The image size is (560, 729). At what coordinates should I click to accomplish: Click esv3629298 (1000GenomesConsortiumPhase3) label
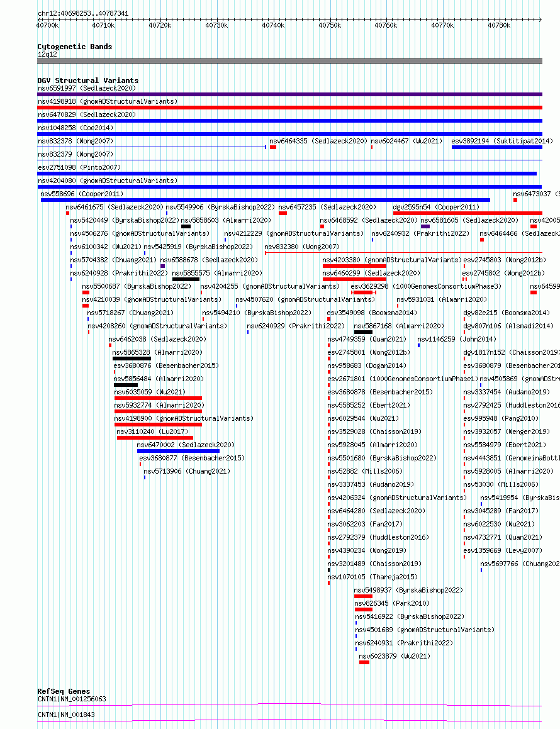[427, 286]
